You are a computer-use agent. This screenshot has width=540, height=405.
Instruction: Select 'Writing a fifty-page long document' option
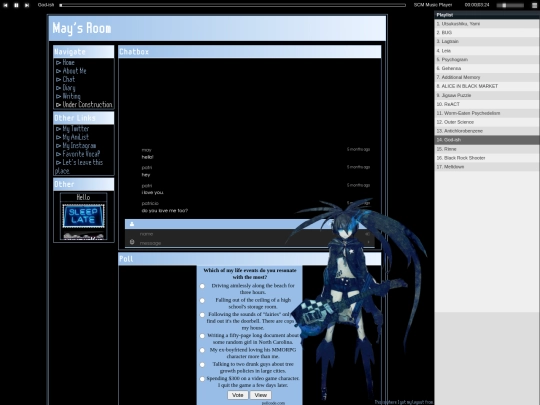(202, 336)
